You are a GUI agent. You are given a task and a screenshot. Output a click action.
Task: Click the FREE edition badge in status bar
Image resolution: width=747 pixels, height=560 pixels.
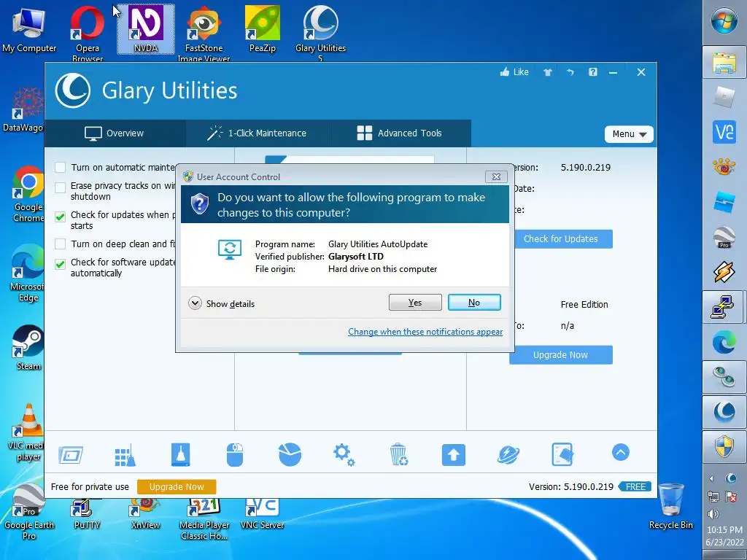pos(635,486)
